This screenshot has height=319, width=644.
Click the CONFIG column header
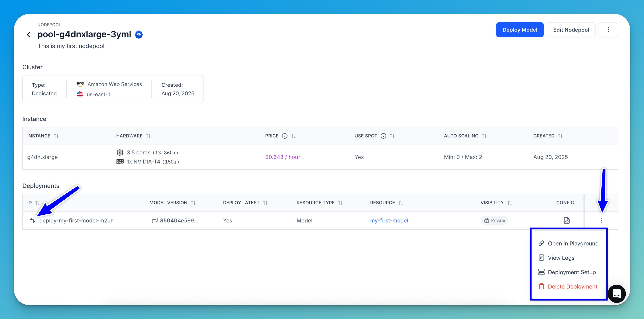point(565,203)
